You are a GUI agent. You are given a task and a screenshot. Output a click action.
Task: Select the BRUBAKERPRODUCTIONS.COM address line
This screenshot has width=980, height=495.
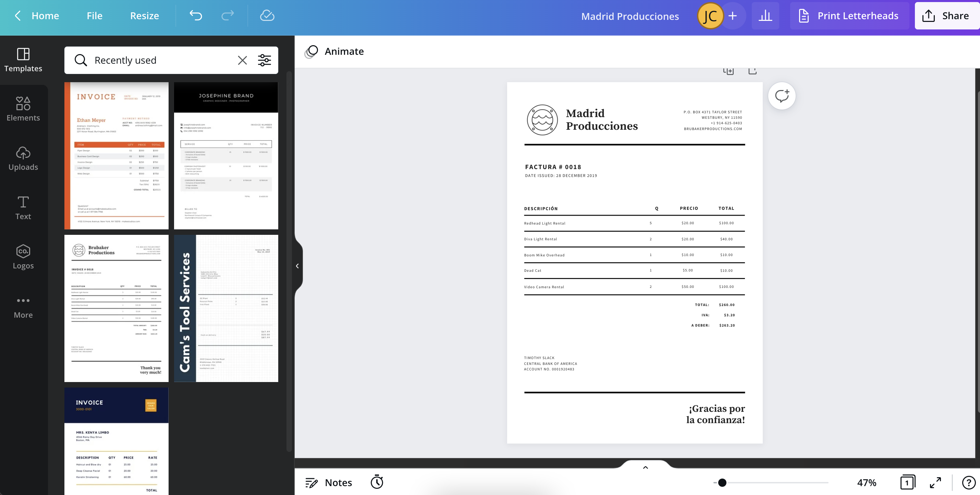(x=713, y=129)
